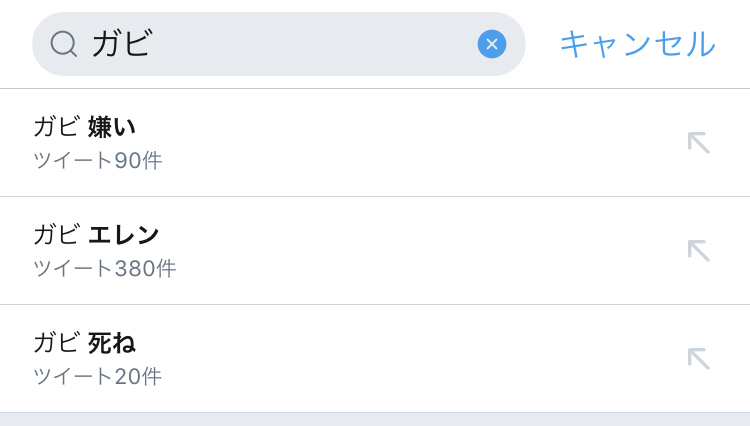
Task: Click the ガビ prefix in the エレン suggestion row
Action: point(56,235)
